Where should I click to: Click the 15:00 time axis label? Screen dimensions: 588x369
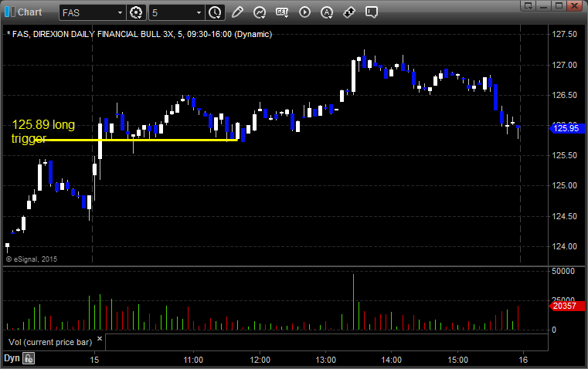[x=458, y=360]
